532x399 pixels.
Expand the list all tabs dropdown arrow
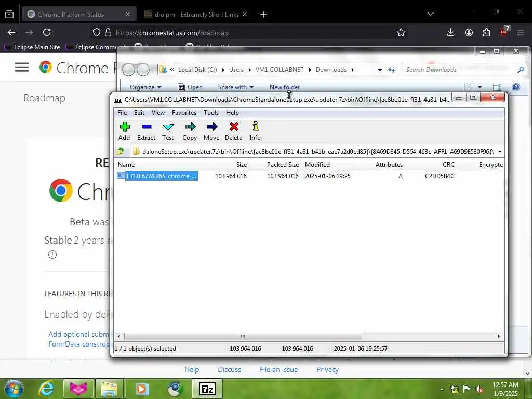(431, 14)
